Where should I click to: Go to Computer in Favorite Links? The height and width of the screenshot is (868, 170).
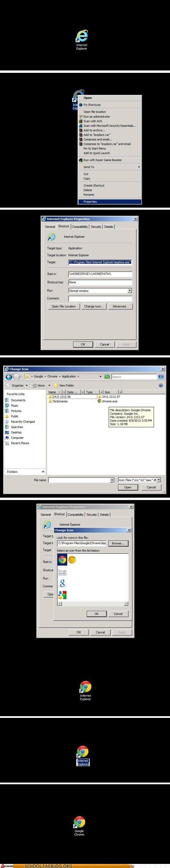point(14,438)
